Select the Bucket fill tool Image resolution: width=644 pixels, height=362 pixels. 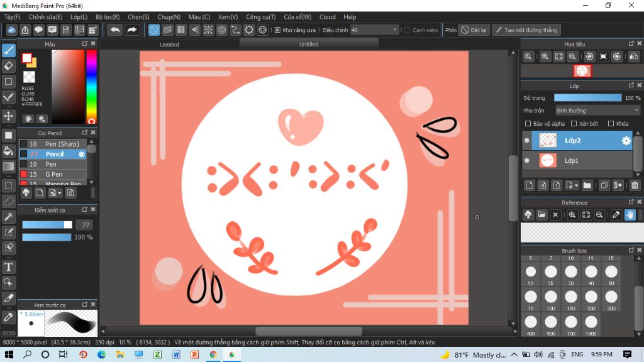(9, 151)
